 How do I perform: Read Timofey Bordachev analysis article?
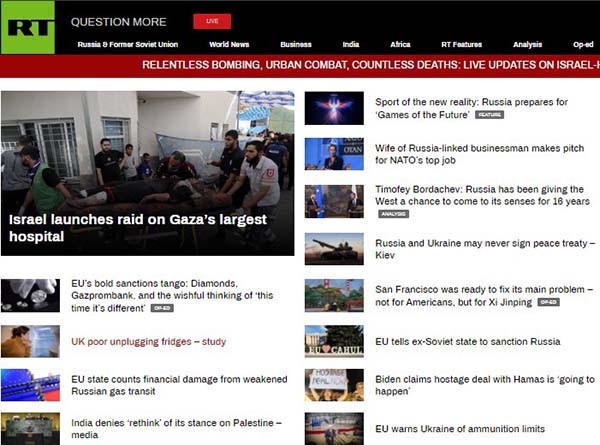click(x=482, y=195)
